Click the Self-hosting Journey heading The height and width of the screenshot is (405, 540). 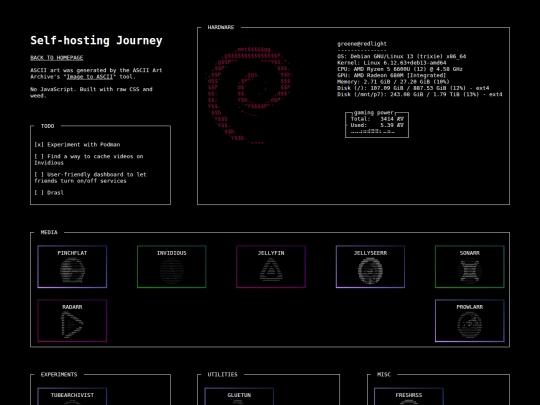[x=96, y=40]
